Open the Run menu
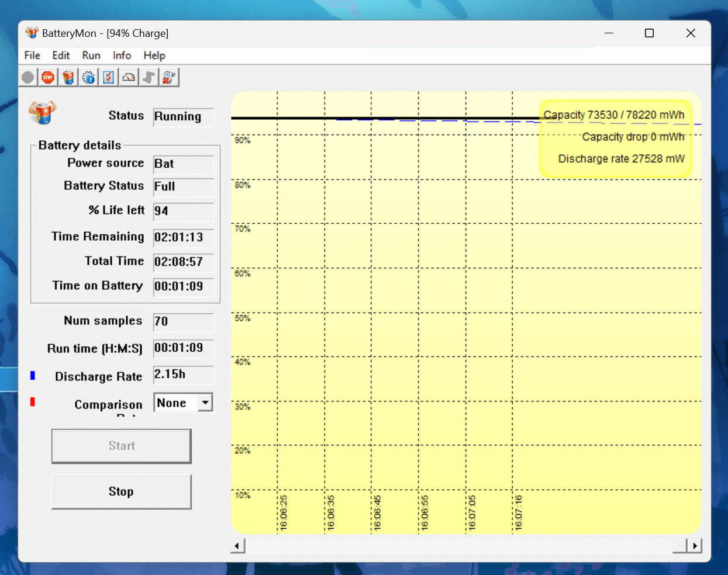 click(x=91, y=56)
